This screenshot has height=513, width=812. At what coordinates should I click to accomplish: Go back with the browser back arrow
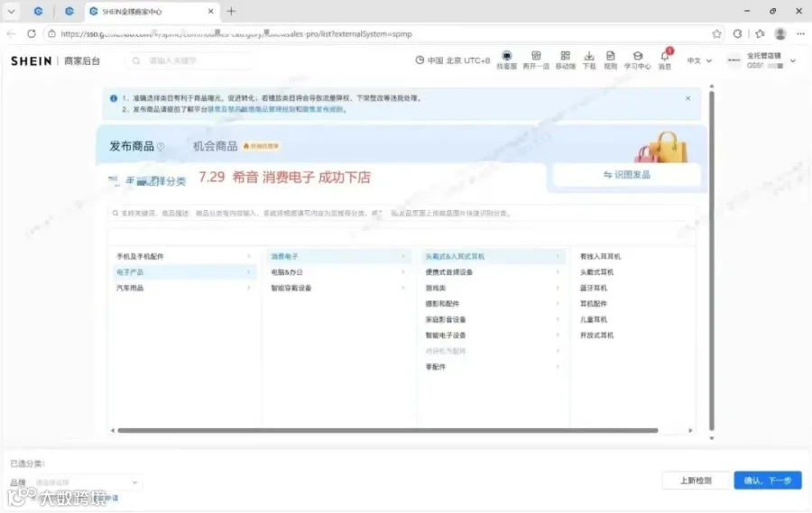pyautogui.click(x=12, y=33)
